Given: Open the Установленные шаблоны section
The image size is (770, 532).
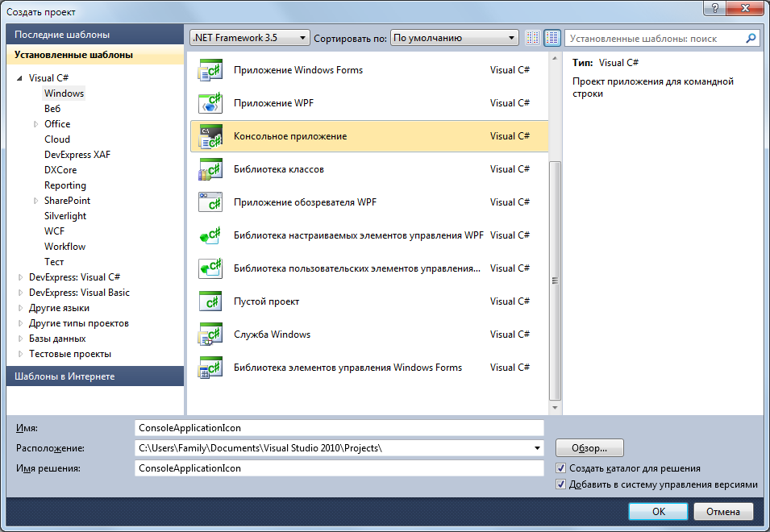Looking at the screenshot, I should click(x=95, y=55).
